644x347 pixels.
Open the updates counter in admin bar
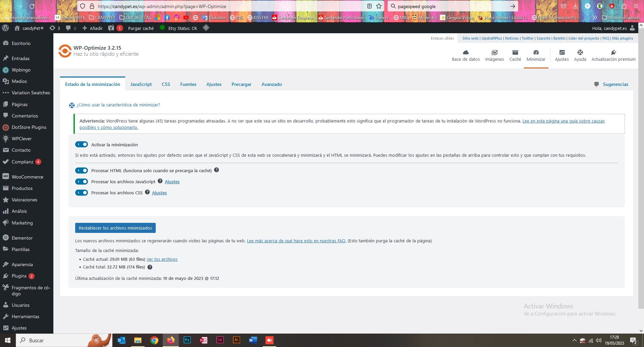click(x=55, y=28)
